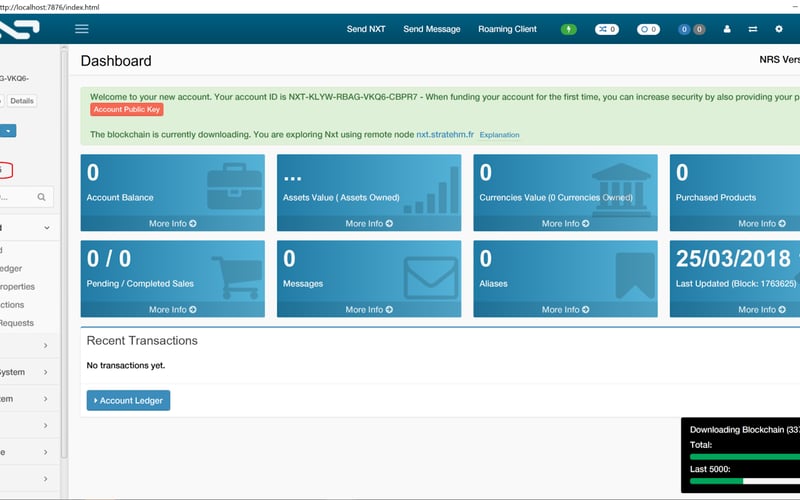Viewport: 800px width, 500px height.
Task: Click the Account Public Key button
Action: (x=127, y=109)
